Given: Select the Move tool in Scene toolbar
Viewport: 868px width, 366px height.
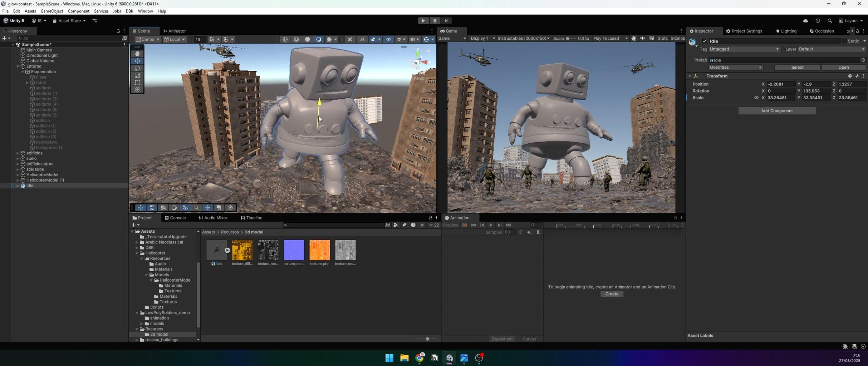Looking at the screenshot, I should click(x=137, y=61).
